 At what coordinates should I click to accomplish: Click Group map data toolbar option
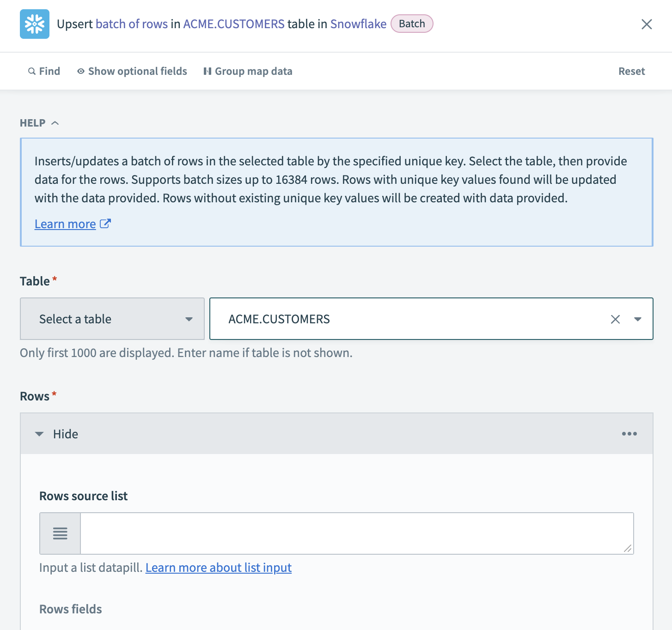click(x=248, y=71)
